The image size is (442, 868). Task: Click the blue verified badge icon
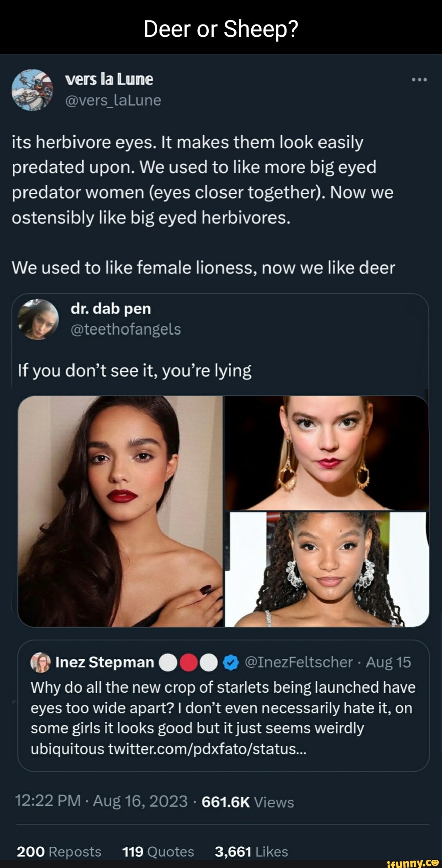pyautogui.click(x=231, y=662)
